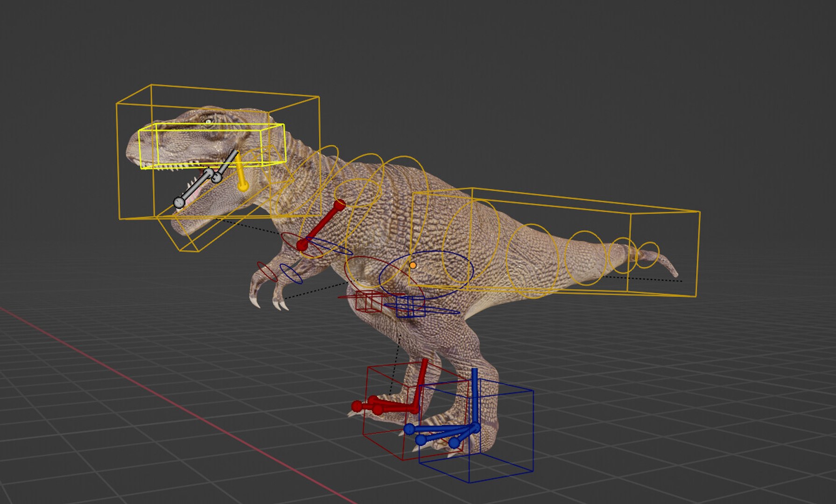Image resolution: width=836 pixels, height=504 pixels.
Task: Select the red upper-arm bone at shoulder
Action: point(321,225)
